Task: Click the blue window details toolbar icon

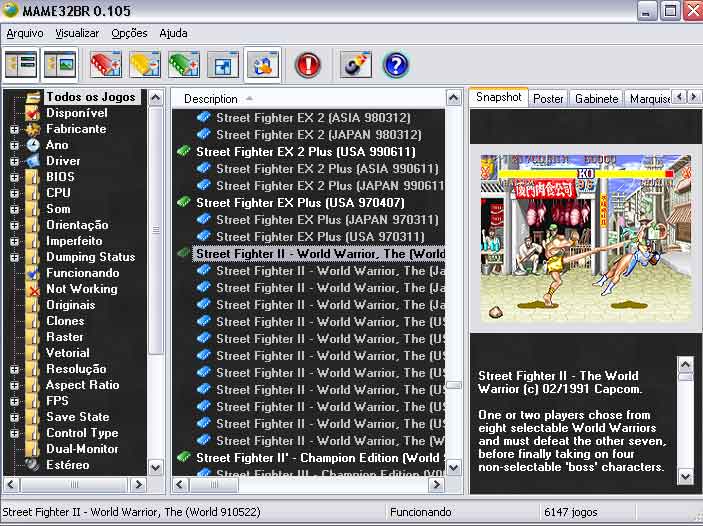Action: coord(223,65)
